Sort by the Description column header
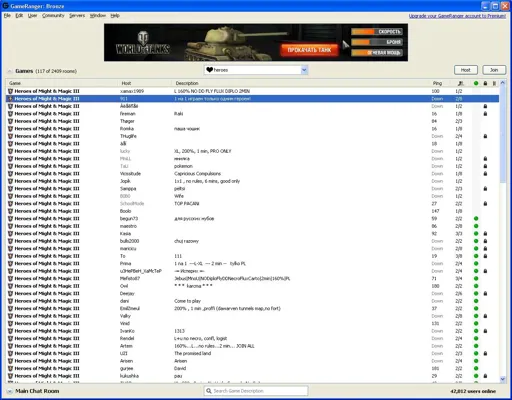 (301, 83)
